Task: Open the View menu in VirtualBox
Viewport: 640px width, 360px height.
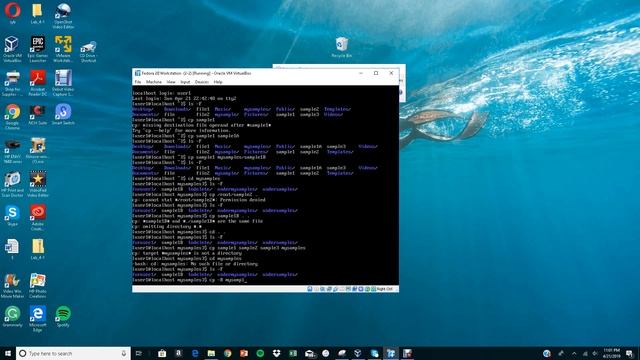Action: click(x=171, y=82)
